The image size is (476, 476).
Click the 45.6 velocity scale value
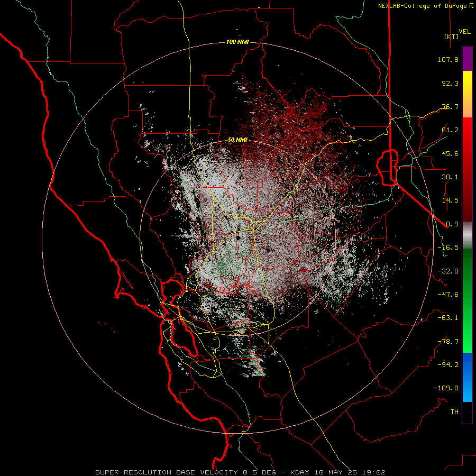coord(450,153)
